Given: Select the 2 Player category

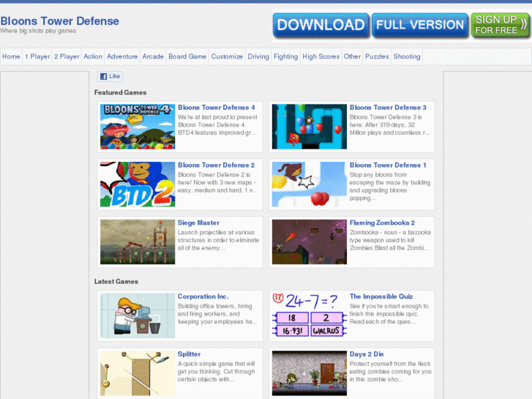Looking at the screenshot, I should tap(67, 56).
